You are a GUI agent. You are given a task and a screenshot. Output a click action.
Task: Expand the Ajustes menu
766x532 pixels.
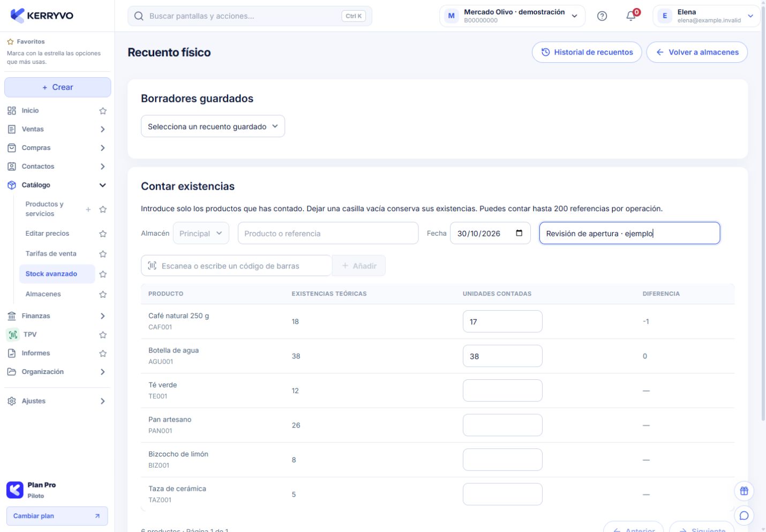click(102, 401)
